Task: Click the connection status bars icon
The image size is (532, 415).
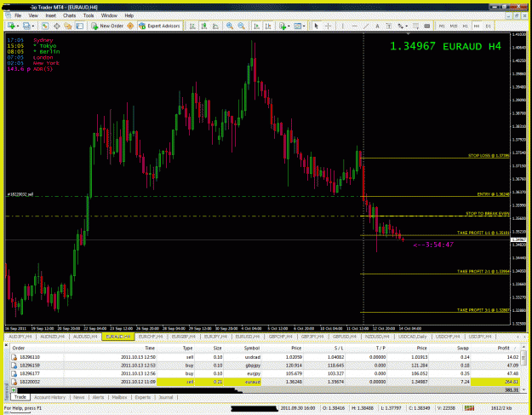Action: coord(469,408)
